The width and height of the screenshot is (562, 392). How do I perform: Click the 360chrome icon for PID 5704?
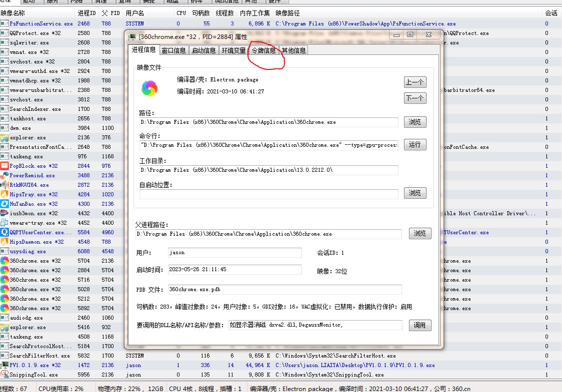(x=4, y=261)
